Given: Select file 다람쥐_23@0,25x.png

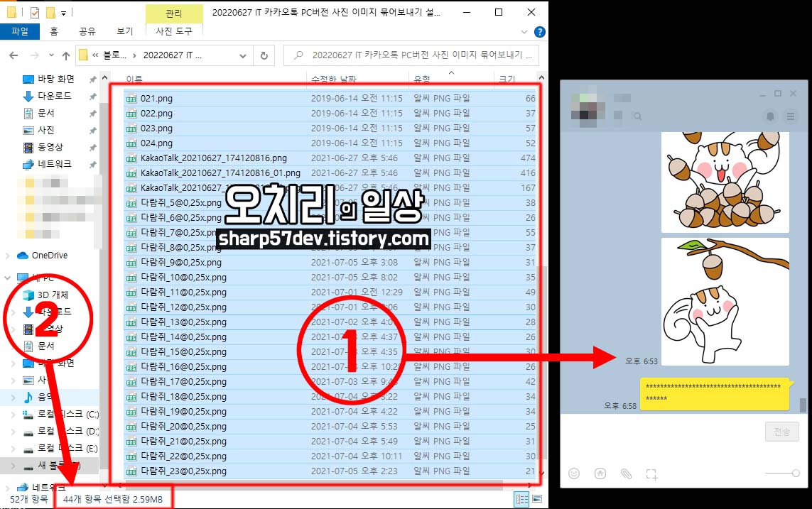Looking at the screenshot, I should point(183,471).
